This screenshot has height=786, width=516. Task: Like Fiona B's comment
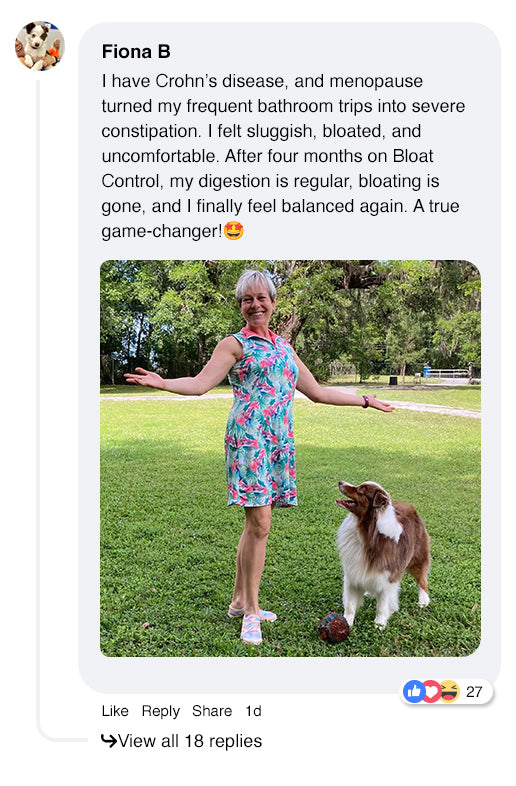tap(115, 711)
